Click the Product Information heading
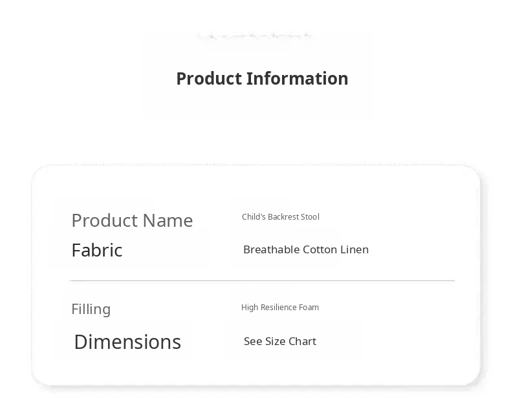The height and width of the screenshot is (420, 511). (262, 78)
